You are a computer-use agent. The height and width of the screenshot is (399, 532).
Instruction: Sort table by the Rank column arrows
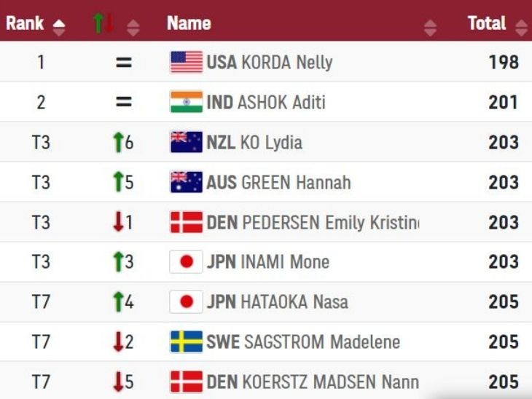click(x=59, y=27)
